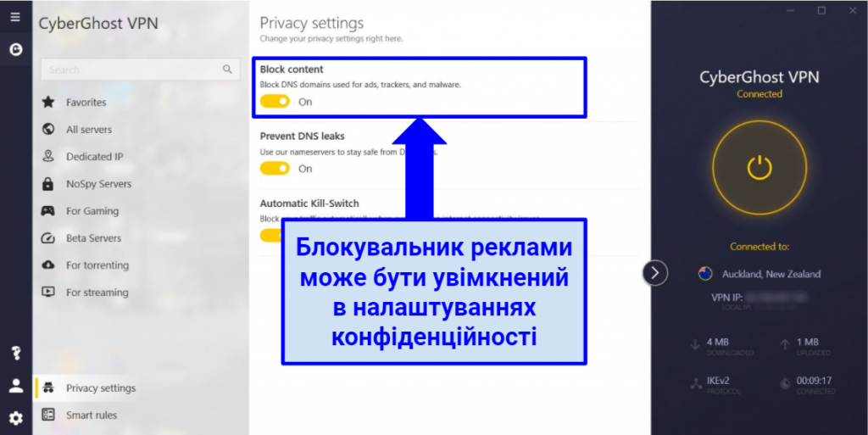
Task: Select Favorites in the sidebar
Action: coord(86,103)
